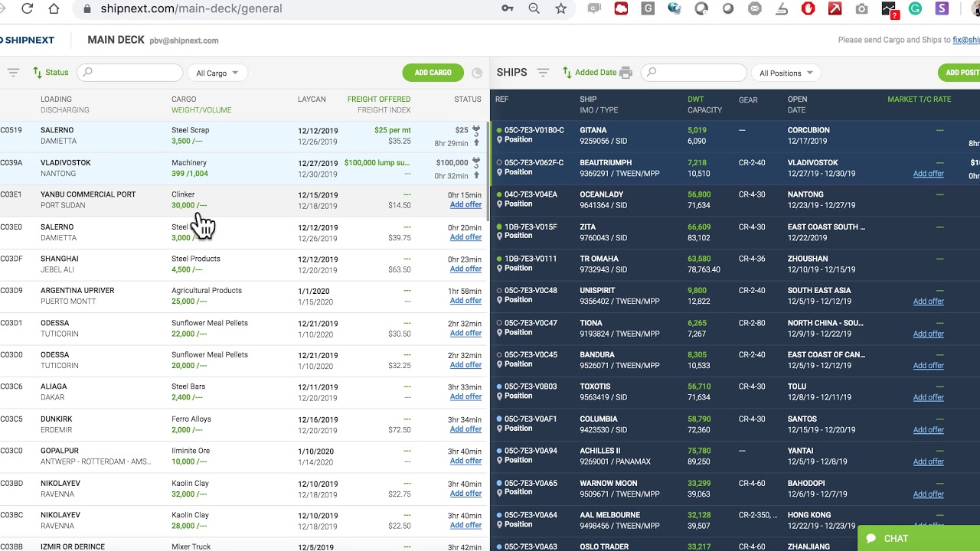Toggle status dot for ship TOXOTIS
Image resolution: width=980 pixels, height=551 pixels.
pyautogui.click(x=499, y=386)
